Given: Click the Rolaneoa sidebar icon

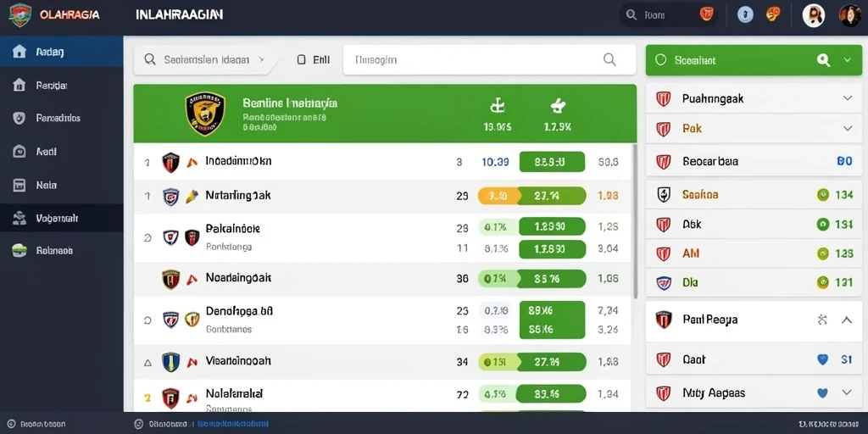Looking at the screenshot, I should click(x=19, y=250).
